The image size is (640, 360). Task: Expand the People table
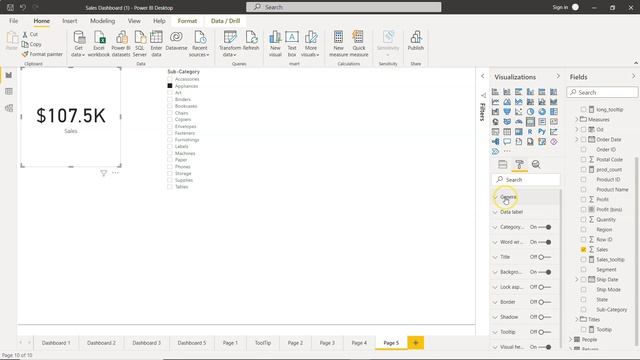571,339
